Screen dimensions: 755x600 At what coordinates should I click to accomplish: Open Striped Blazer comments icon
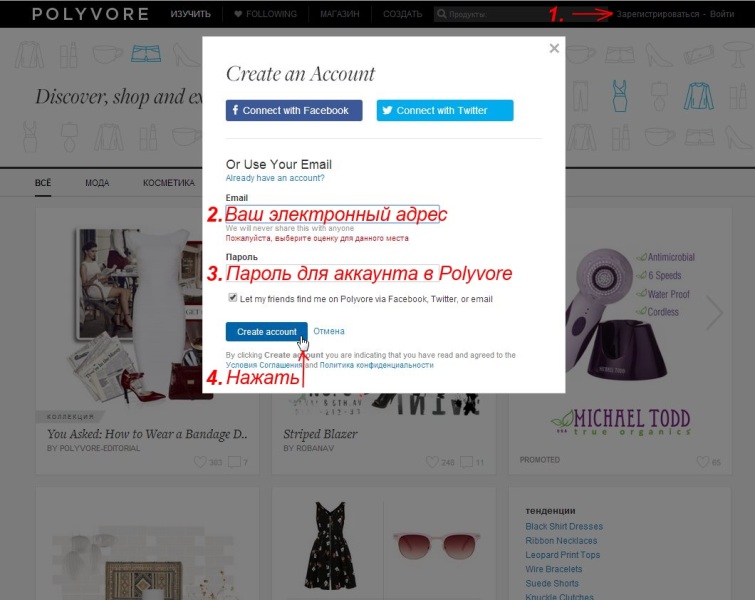click(467, 462)
